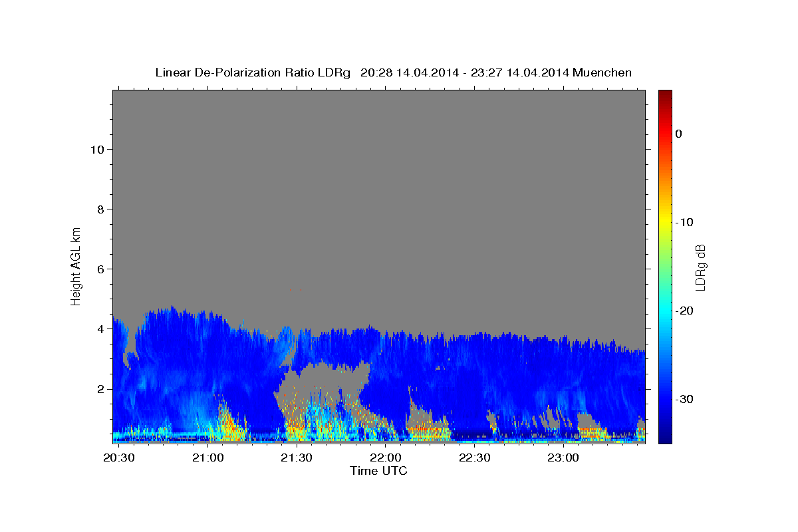The height and width of the screenshot is (532, 798).
Task: Click the height tick label 8
Action: pos(99,209)
